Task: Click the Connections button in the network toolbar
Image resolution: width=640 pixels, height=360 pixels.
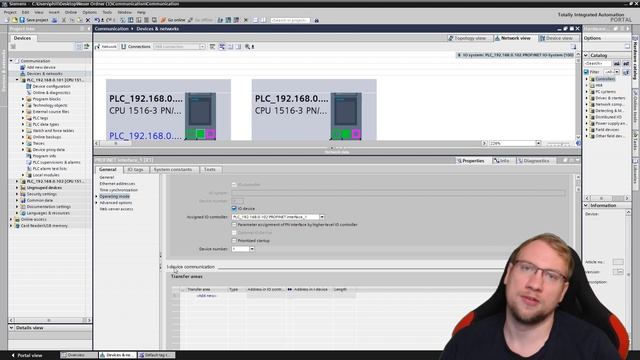Action: [136, 47]
